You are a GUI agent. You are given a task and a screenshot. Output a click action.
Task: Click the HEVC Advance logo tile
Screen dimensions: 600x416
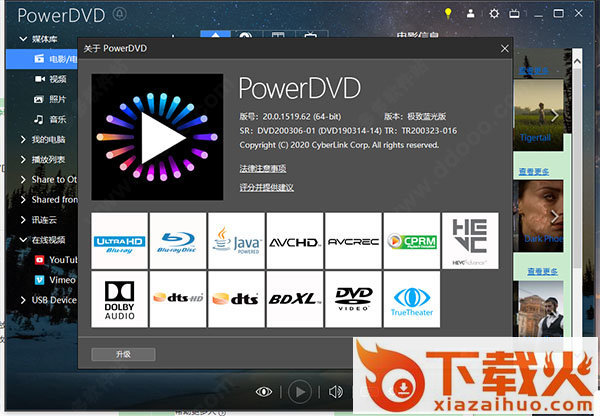[470, 241]
